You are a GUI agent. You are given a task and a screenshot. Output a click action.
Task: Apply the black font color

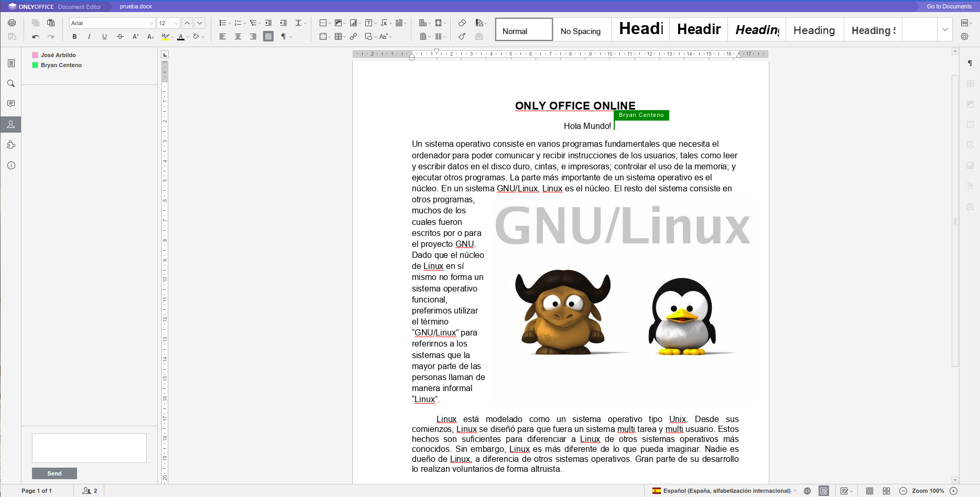pos(181,37)
